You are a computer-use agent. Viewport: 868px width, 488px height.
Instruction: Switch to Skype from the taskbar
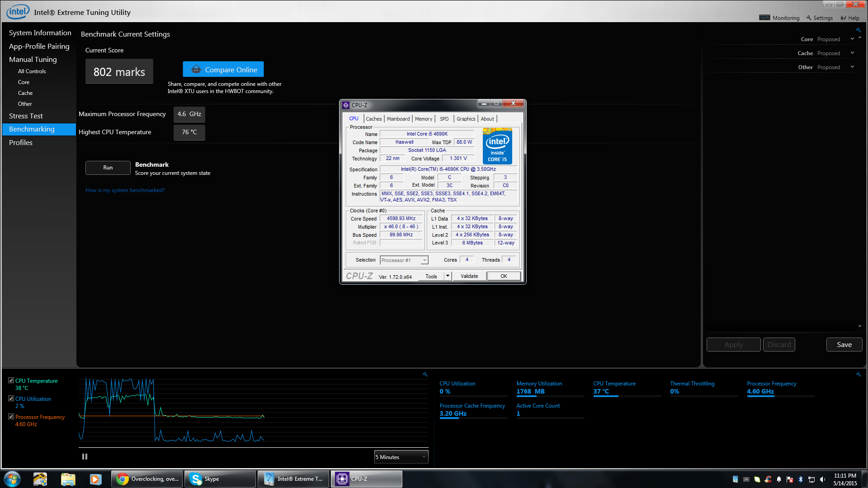pos(220,479)
